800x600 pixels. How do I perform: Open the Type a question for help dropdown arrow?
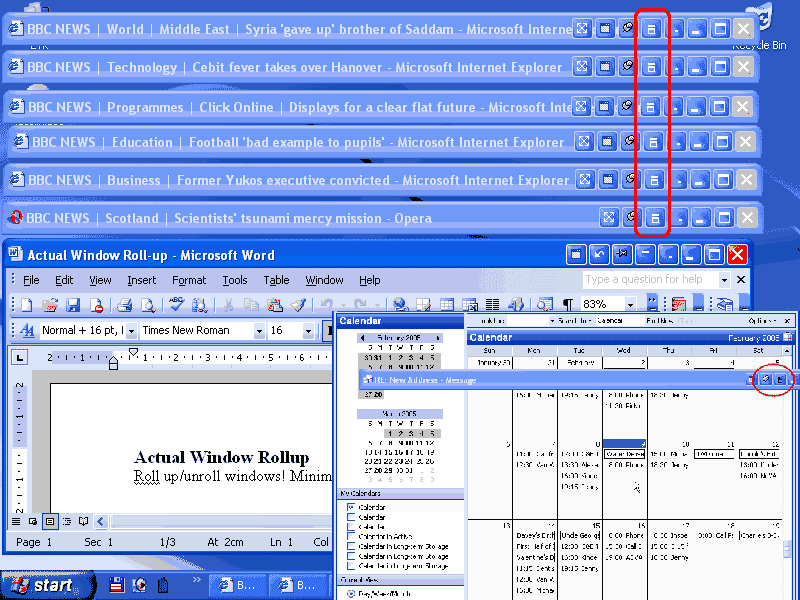coord(723,280)
